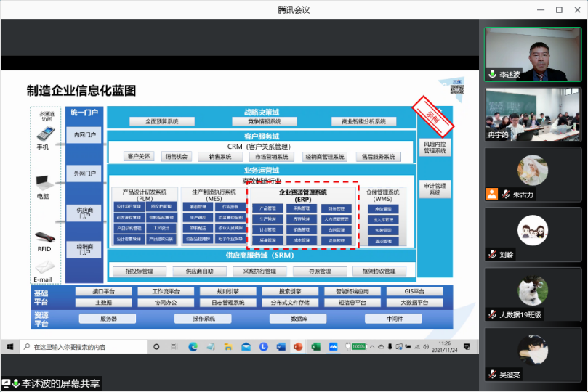Screen dimensions: 588x392
Task: Open Cortana circle icon on taskbar
Action: pos(156,347)
